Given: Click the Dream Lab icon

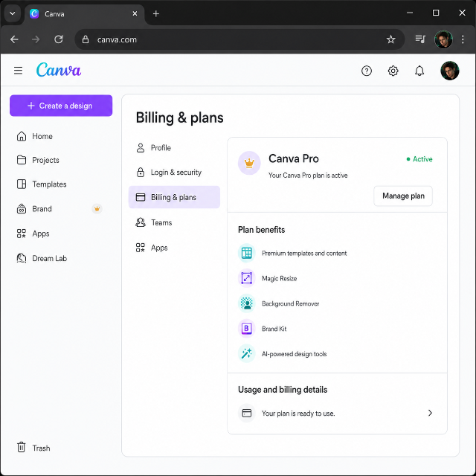Looking at the screenshot, I should 22,258.
